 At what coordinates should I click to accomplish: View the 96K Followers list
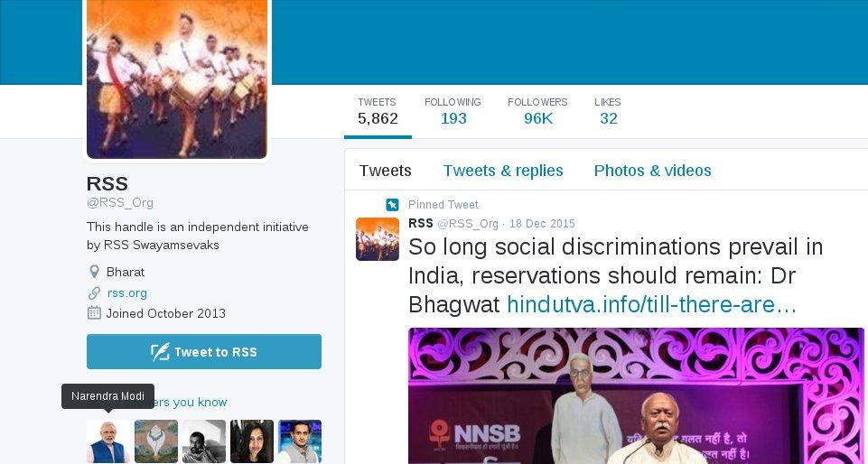[x=537, y=111]
